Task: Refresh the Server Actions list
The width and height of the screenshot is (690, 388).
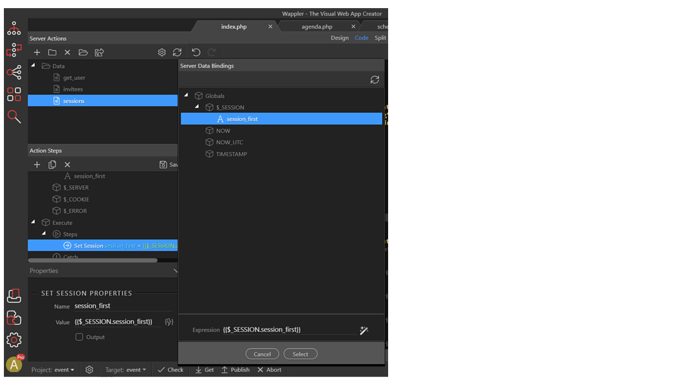Action: pyautogui.click(x=177, y=52)
